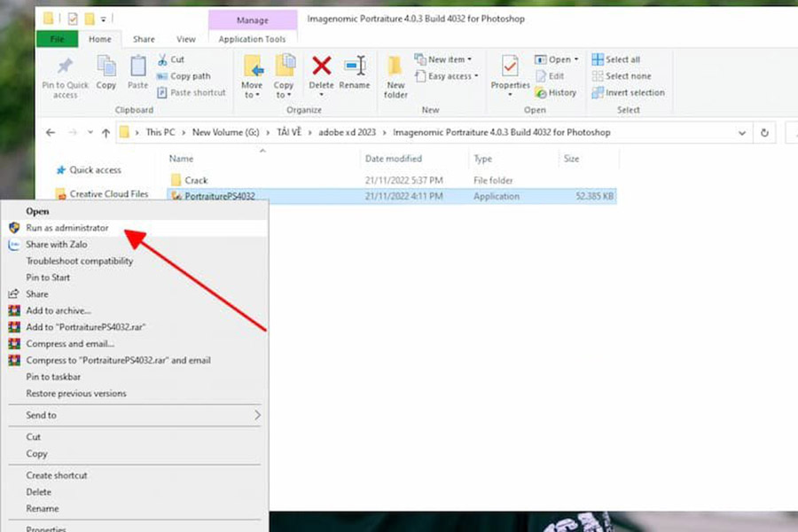Screen dimensions: 798x532
Task: Select Paste shortcut in the ribbon
Action: coord(192,92)
